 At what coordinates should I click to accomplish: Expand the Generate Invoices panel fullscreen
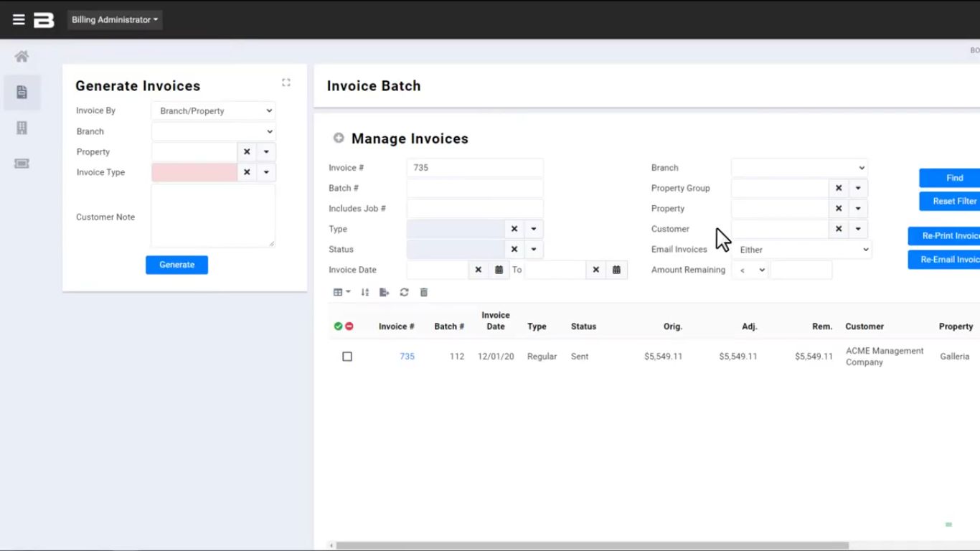(x=286, y=83)
